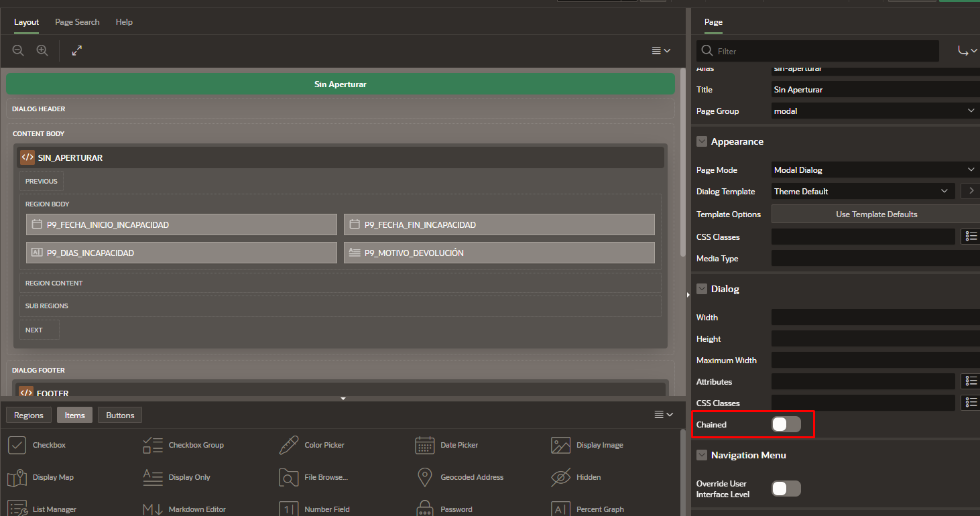Viewport: 980px width, 516px height.
Task: Open the code editor for Dialog CSS Classes
Action: pos(970,402)
